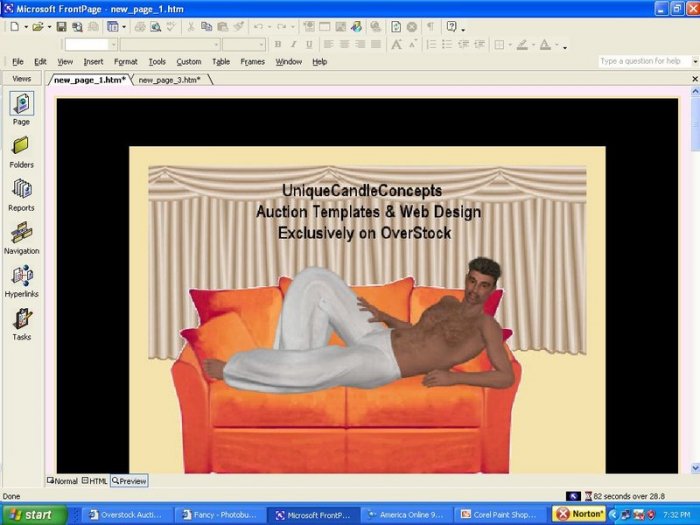Screen dimensions: 700x525
Task: Open the Font name combo box
Action: pyautogui.click(x=170, y=44)
